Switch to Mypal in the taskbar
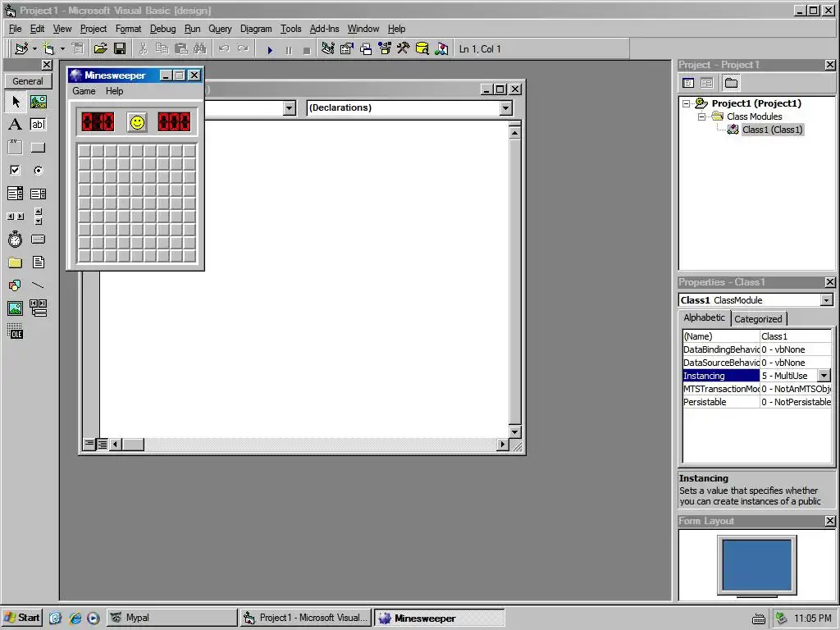Image resolution: width=840 pixels, height=630 pixels. [171, 618]
